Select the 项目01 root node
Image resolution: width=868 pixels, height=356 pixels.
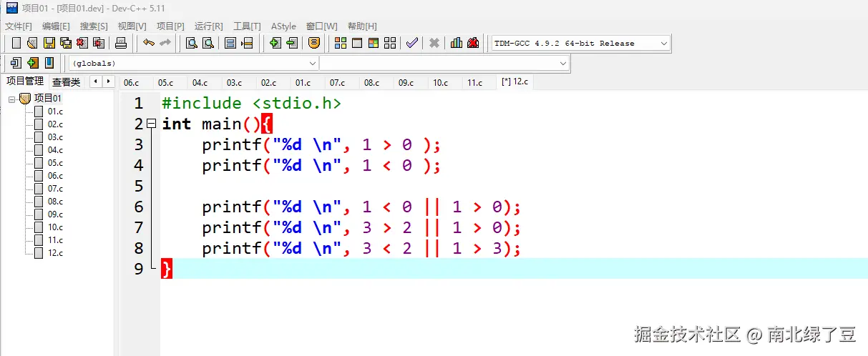click(48, 98)
